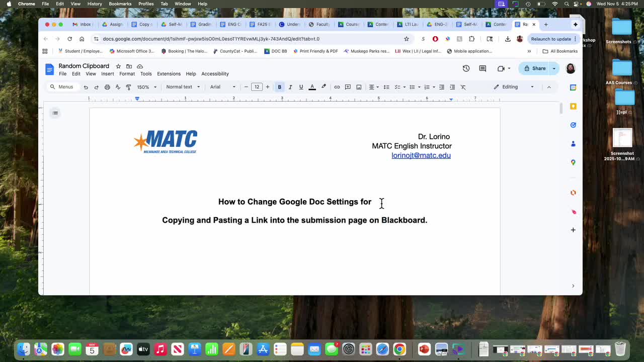Open the Insert menu
The width and height of the screenshot is (644, 362).
coord(108,74)
